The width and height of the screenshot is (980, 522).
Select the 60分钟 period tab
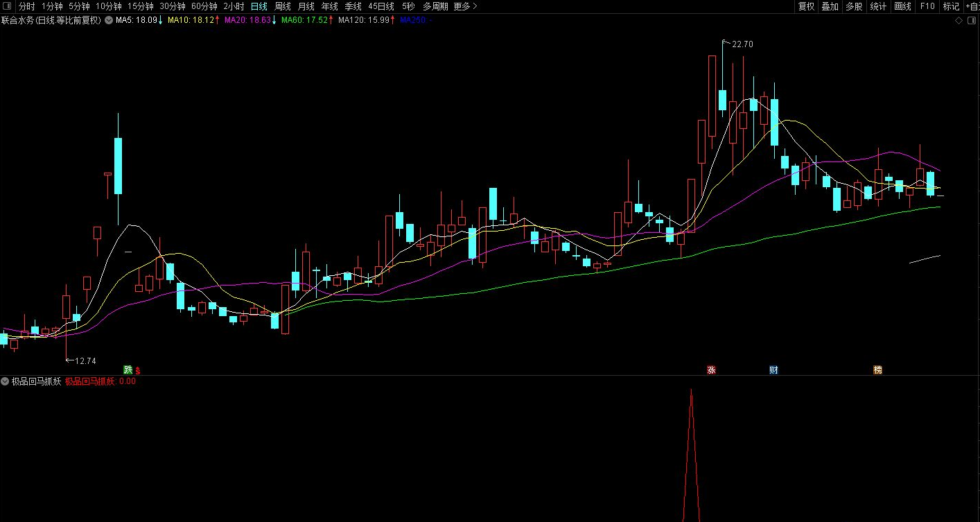click(x=204, y=6)
